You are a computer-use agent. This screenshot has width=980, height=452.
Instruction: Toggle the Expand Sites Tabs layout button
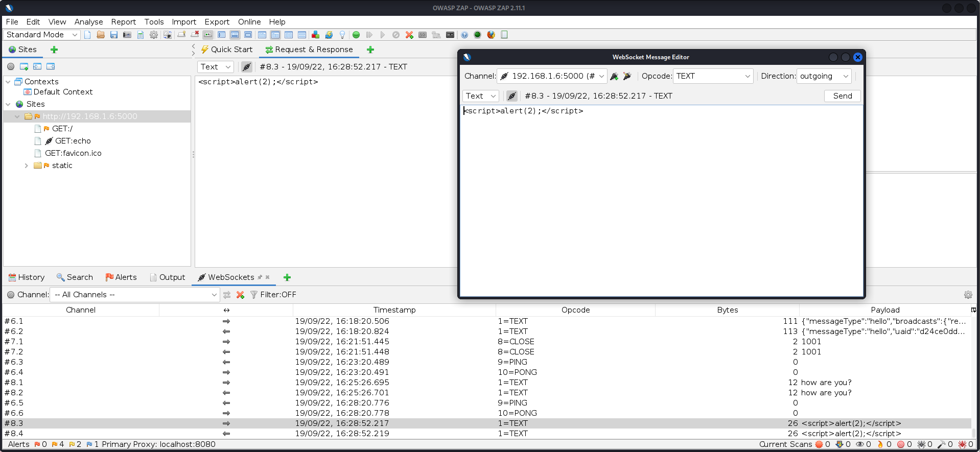pos(221,35)
